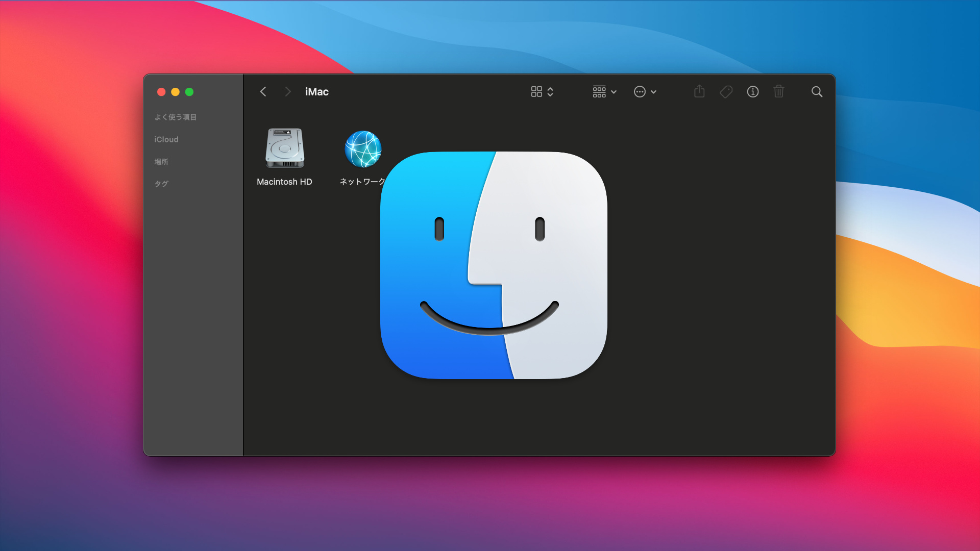
Task: Select the Macintosh HD drive icon
Action: pyautogui.click(x=285, y=148)
